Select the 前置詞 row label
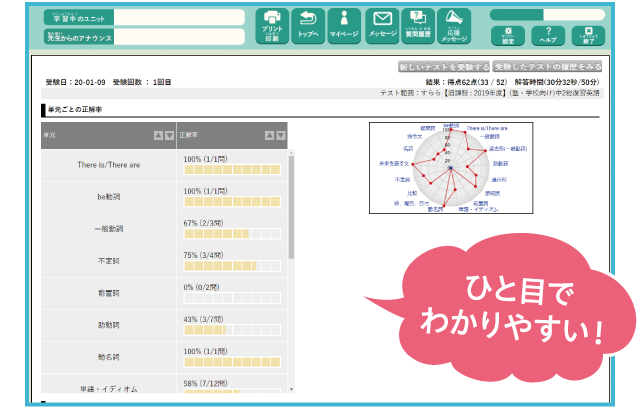Screen dimensions: 640x407 pos(109,293)
